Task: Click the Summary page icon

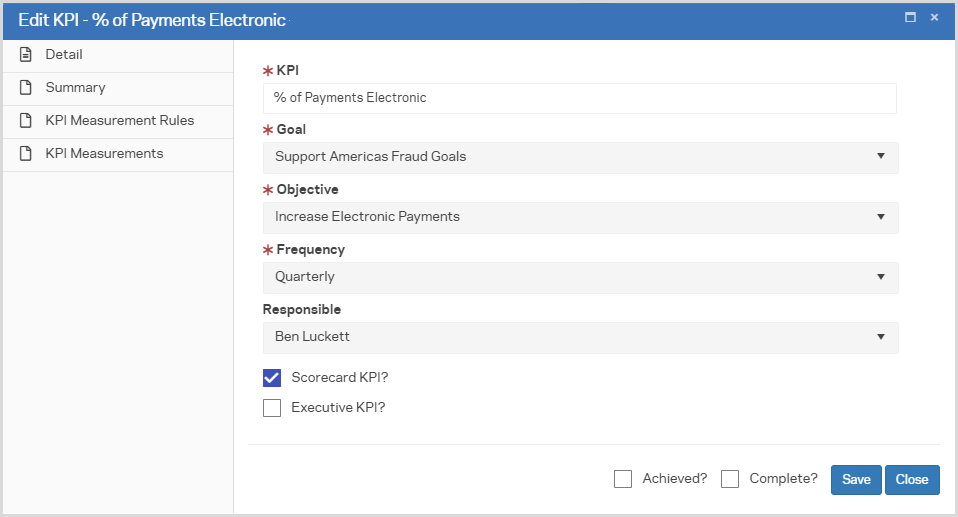Action: pyautogui.click(x=27, y=88)
